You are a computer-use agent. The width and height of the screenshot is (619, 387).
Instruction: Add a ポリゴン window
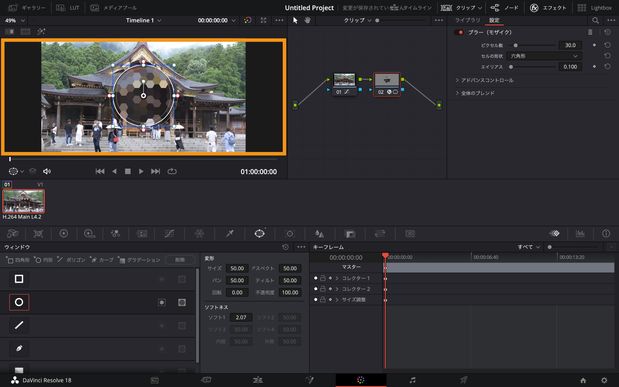71,260
